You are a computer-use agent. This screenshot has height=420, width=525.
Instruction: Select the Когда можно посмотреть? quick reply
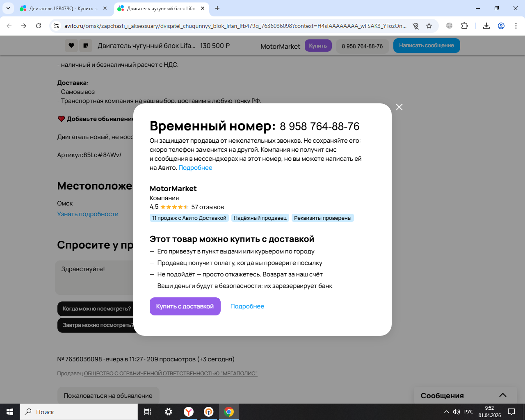pos(96,309)
